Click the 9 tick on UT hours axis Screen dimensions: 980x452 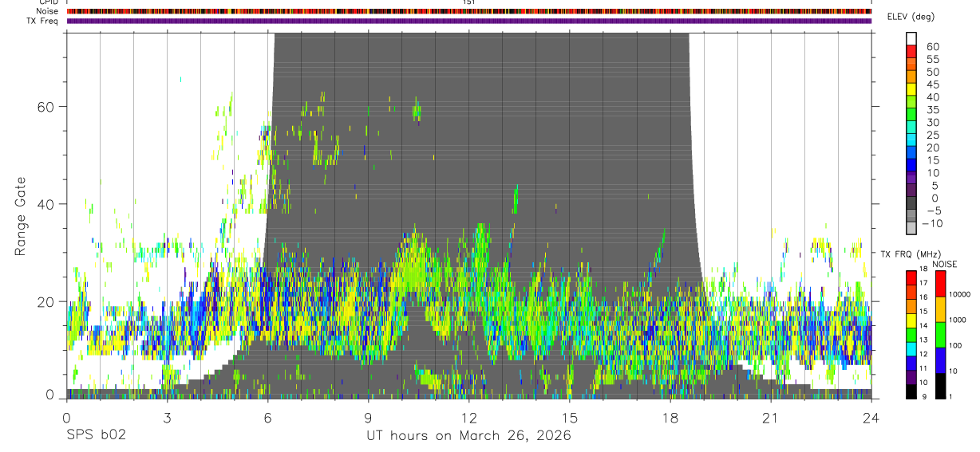click(x=368, y=418)
